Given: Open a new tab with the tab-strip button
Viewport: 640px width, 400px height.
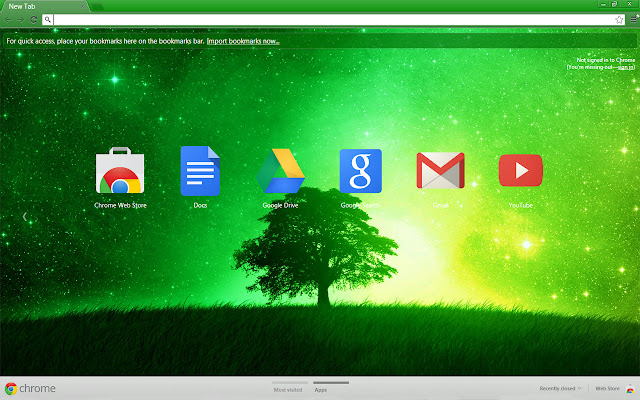Looking at the screenshot, I should coord(97,7).
